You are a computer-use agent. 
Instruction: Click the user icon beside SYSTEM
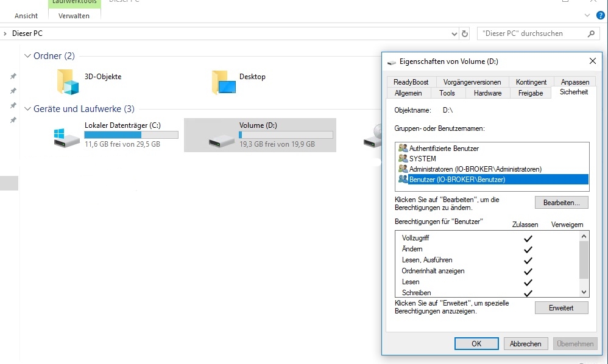[403, 158]
